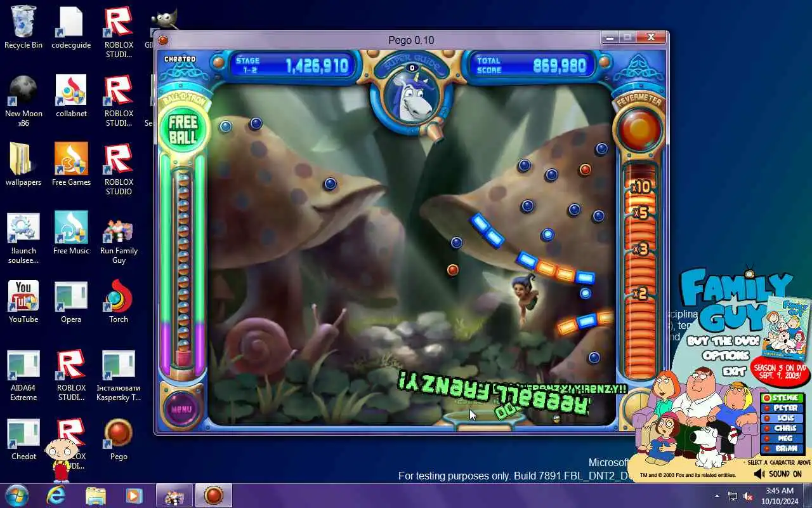Switch to the Family Guy taskbar window
The image size is (812, 508).
[174, 495]
